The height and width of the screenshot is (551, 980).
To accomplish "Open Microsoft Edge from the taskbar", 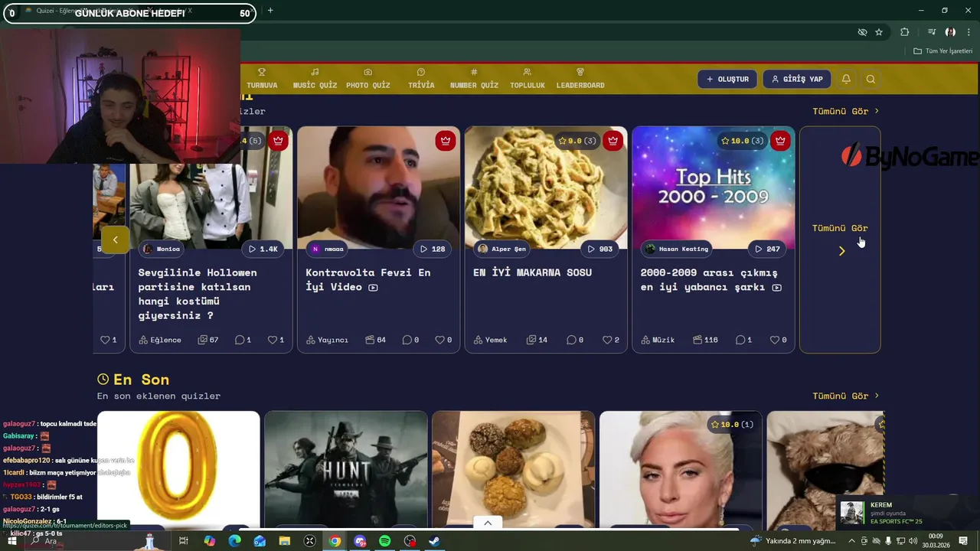I will pos(235,541).
